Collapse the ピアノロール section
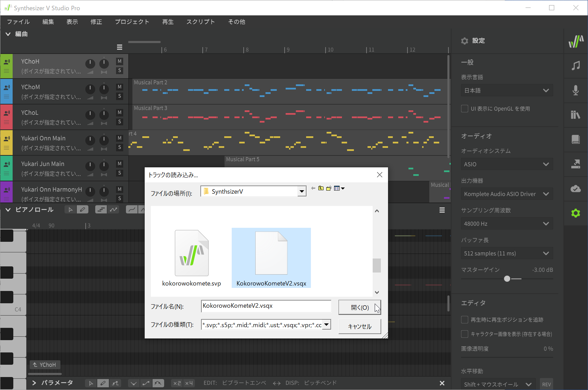Viewport: 588px width, 390px height. 8,210
